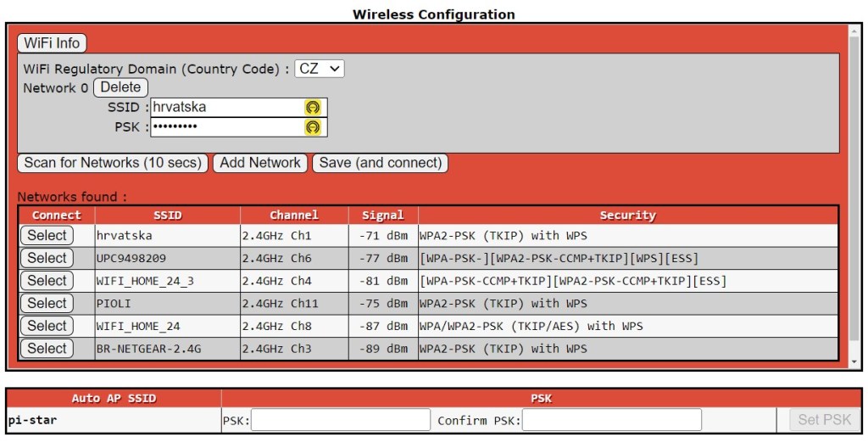Select the BR-NETGEAR-2.4G network

pos(47,348)
